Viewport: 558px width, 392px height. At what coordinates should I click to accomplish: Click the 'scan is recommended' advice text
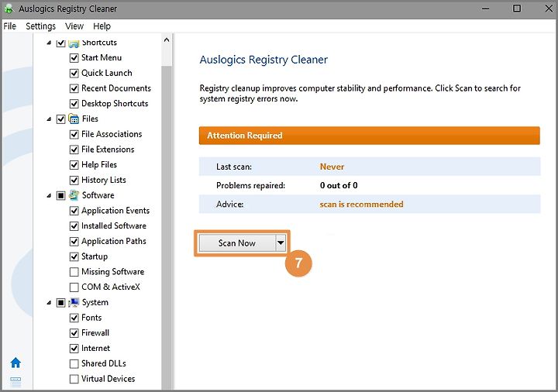click(361, 205)
